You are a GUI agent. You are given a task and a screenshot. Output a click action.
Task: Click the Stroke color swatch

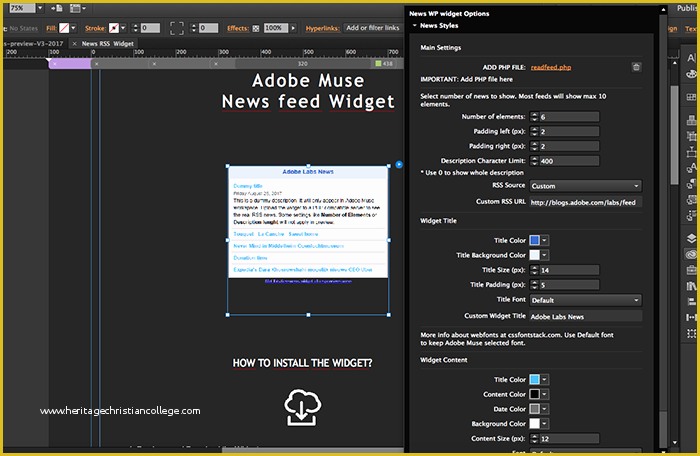114,28
